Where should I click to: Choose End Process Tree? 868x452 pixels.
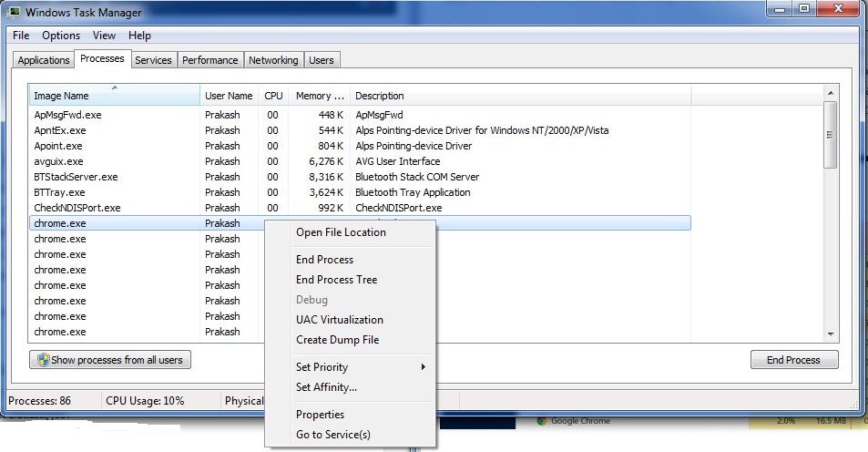pos(351,280)
